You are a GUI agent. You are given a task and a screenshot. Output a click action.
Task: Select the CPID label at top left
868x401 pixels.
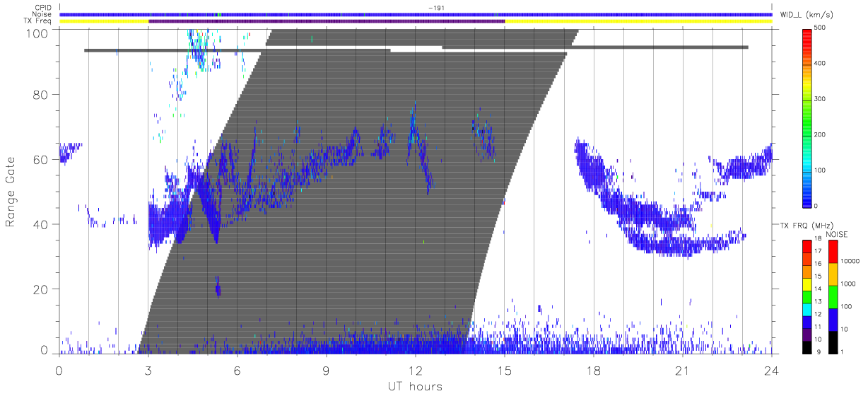[44, 8]
